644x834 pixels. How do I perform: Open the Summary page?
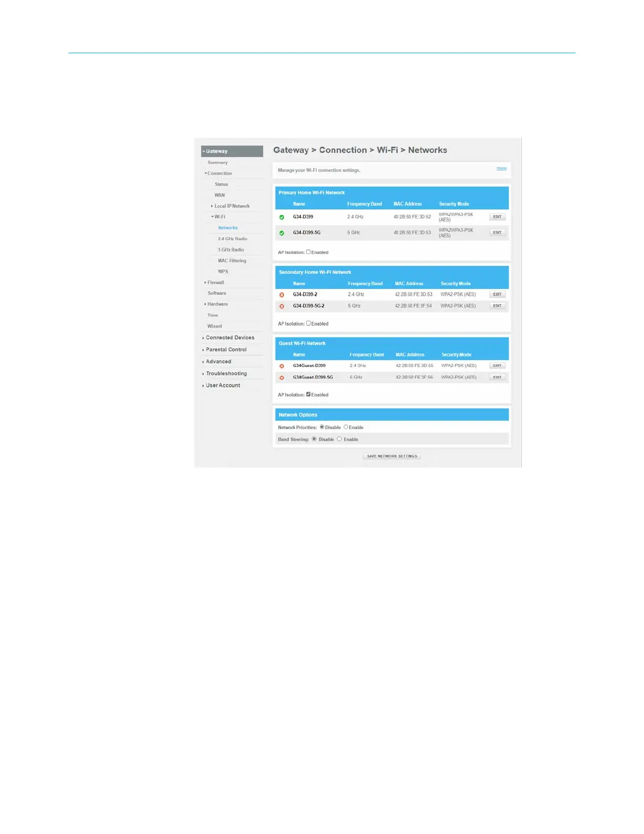pyautogui.click(x=217, y=163)
